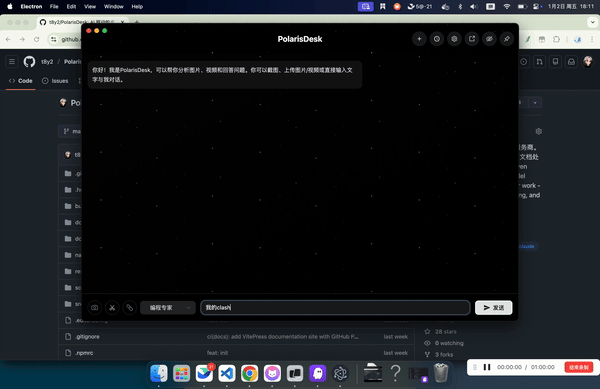Pause the screen recording
The height and width of the screenshot is (389, 600).
coord(487,367)
